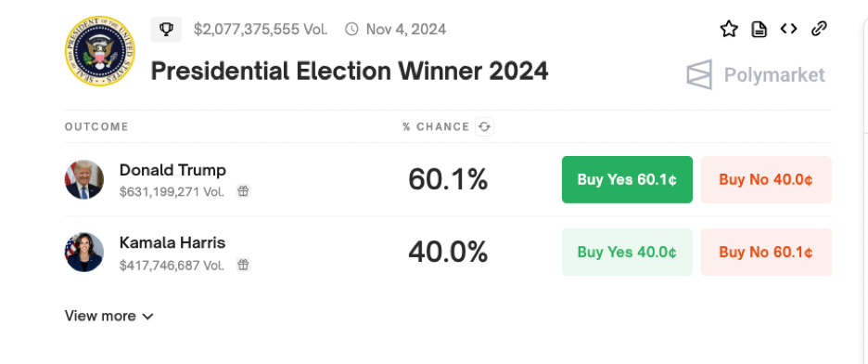Click gift icon under Donald Trump
The image size is (868, 364).
(243, 191)
